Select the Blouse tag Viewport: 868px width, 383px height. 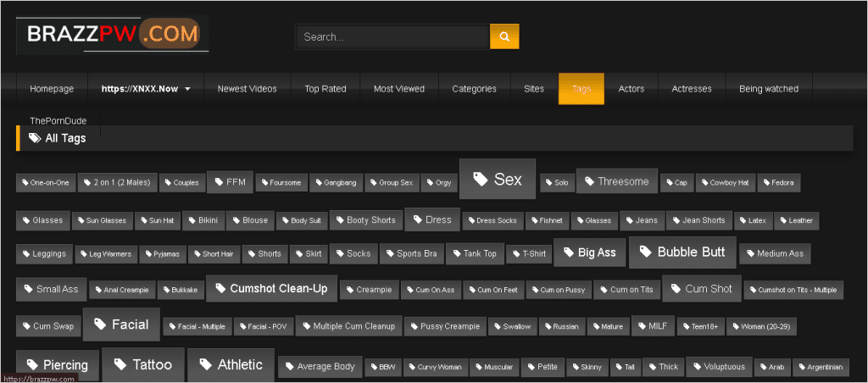pos(250,220)
